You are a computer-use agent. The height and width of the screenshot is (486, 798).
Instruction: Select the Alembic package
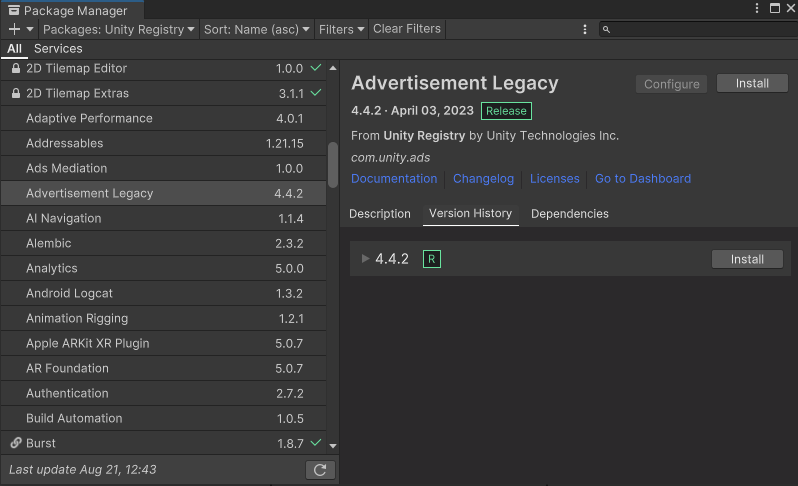(163, 243)
